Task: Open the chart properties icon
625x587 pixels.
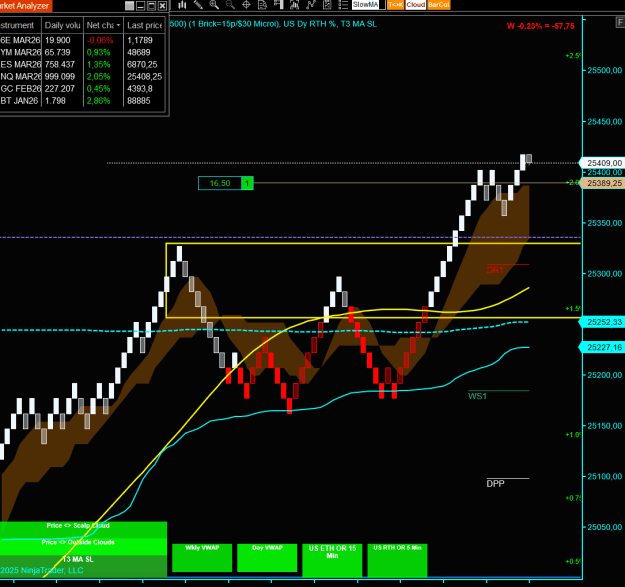Action: (x=327, y=5)
